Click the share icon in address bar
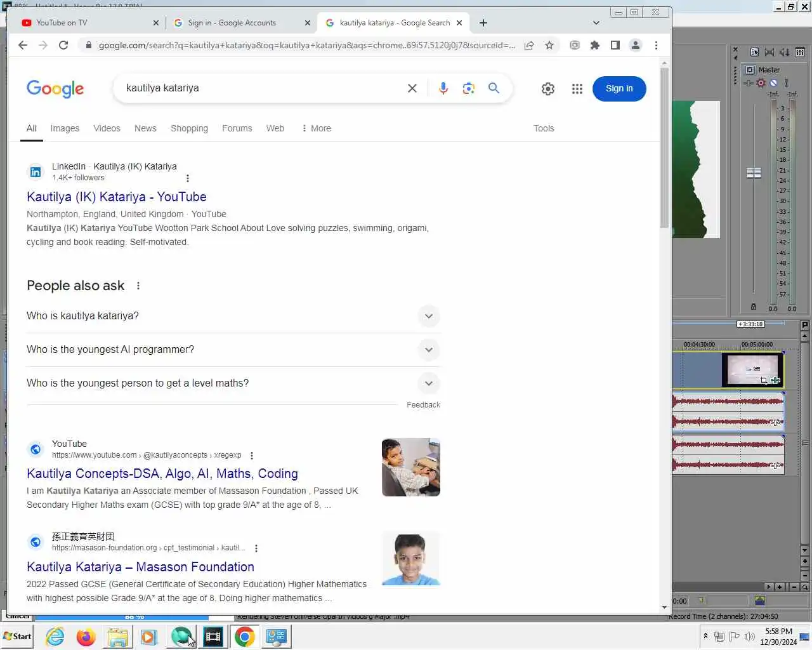 529,45
